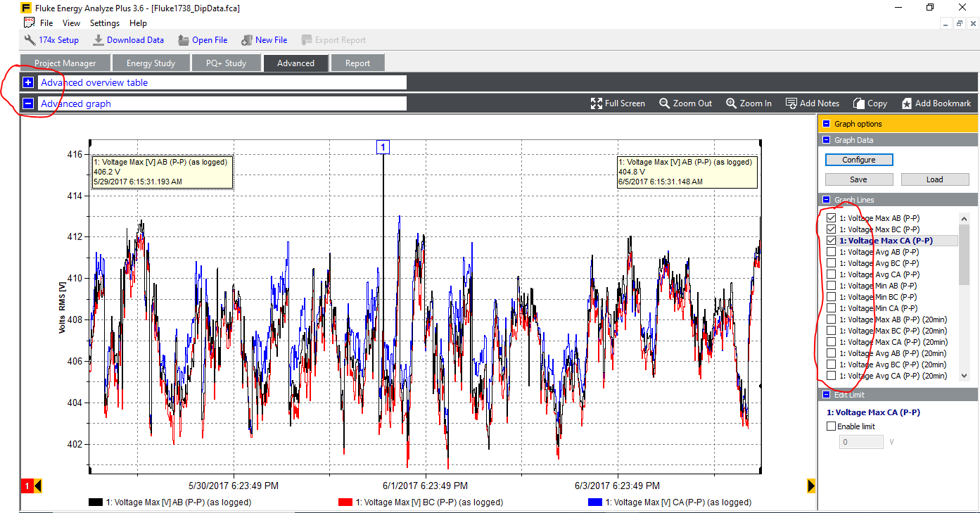Screen dimensions: 980x513
Task: Check Voltage Avg AB (P-P) (20min)
Action: point(832,353)
